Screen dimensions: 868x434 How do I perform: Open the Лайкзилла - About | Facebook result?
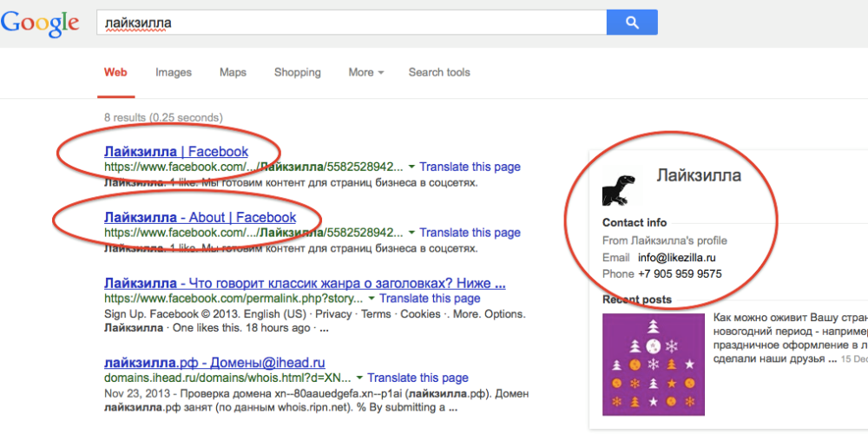(x=200, y=217)
